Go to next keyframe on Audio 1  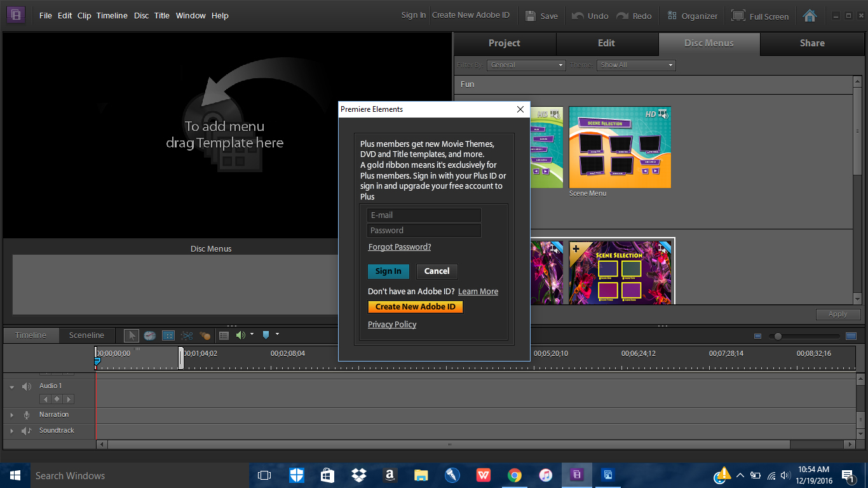coord(69,399)
